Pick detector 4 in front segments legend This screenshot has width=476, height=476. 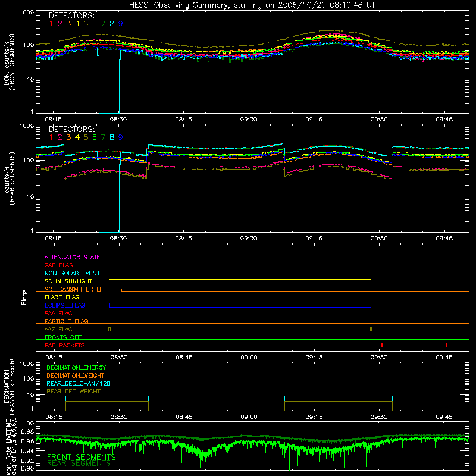(77, 24)
